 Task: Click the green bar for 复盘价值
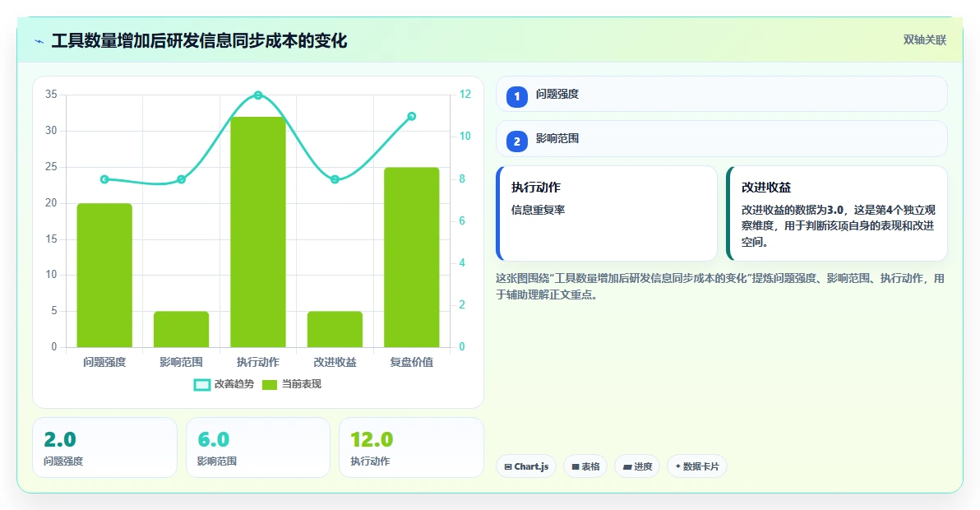click(411, 257)
